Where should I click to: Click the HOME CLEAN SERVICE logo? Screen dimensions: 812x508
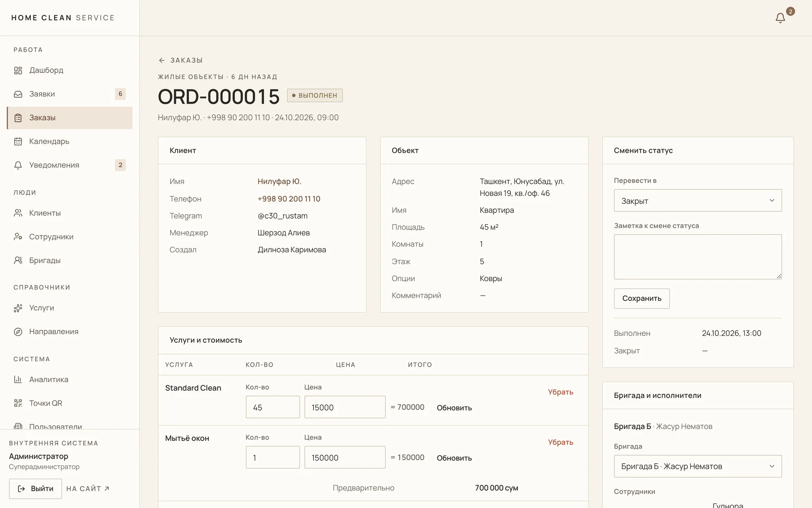point(63,18)
